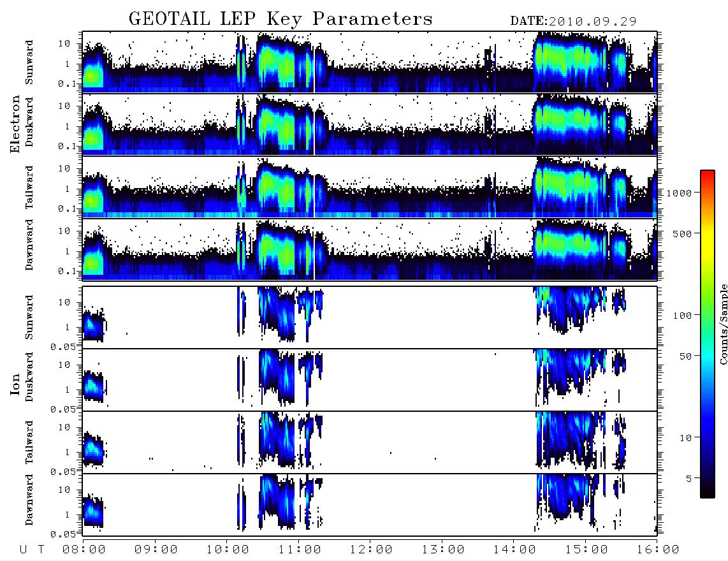Click the 0.05 tick of Ion Dawnward axis

tap(62, 534)
